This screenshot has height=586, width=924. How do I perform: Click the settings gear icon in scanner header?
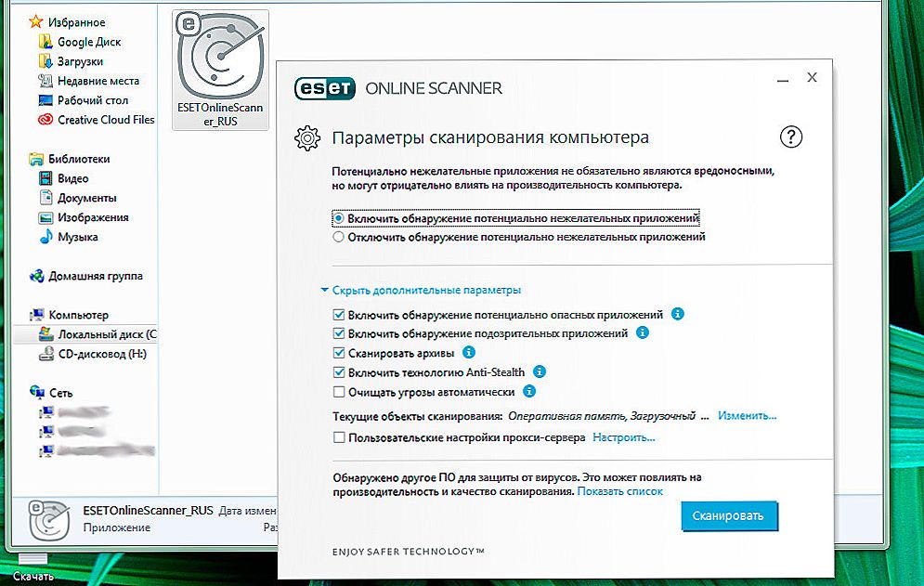pos(307,138)
